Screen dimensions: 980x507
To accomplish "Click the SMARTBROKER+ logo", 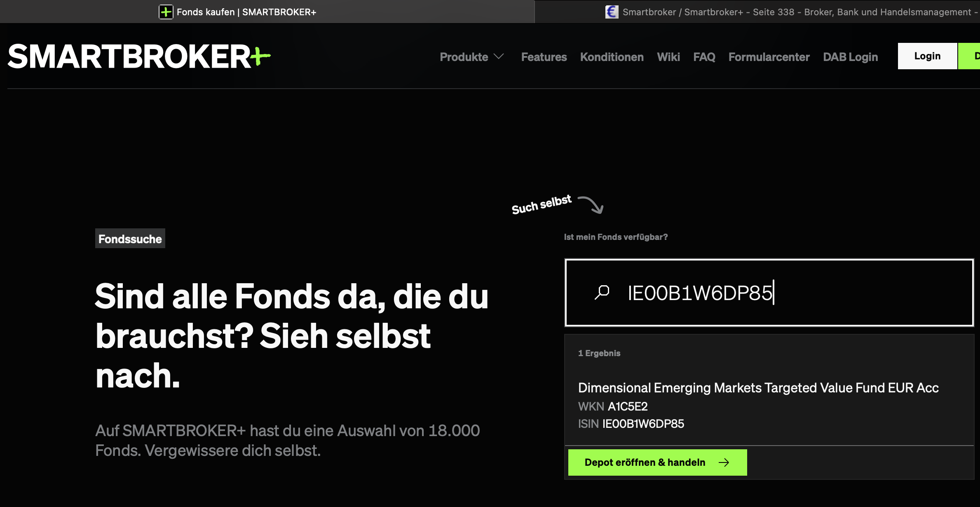I will [x=139, y=56].
